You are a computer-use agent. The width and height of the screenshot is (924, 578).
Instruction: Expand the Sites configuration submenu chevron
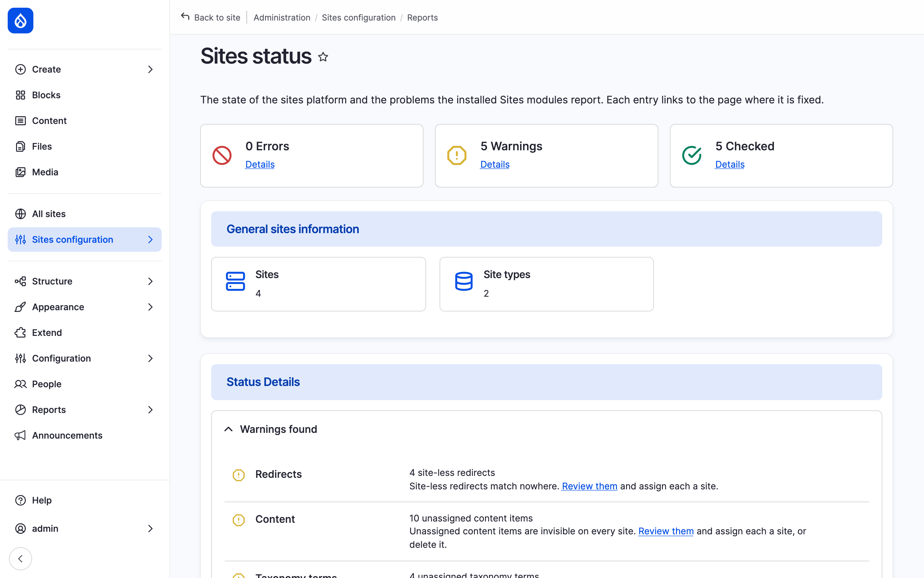pos(150,240)
